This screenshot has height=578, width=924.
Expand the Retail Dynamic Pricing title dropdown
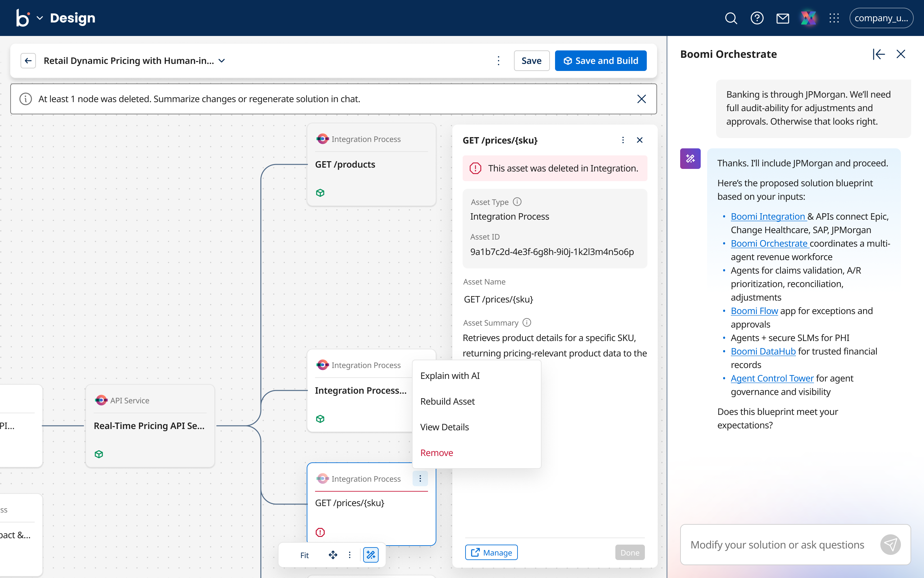click(222, 61)
